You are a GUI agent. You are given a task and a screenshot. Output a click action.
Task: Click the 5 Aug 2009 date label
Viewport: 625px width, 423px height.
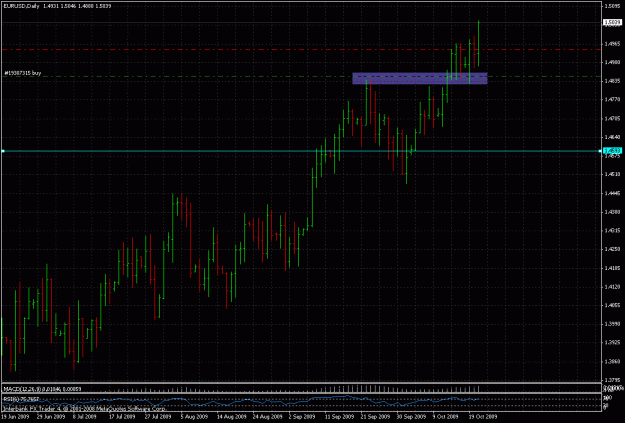(x=194, y=417)
